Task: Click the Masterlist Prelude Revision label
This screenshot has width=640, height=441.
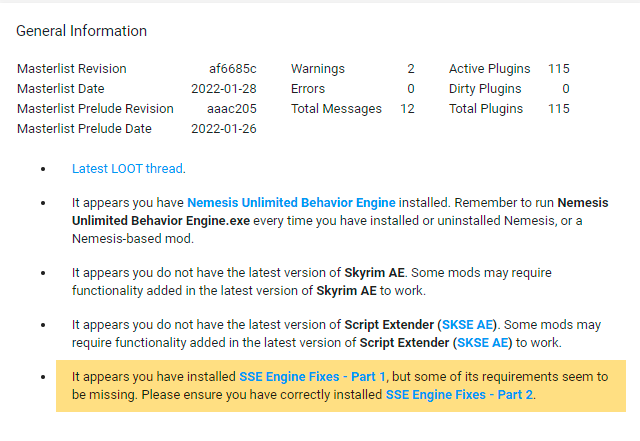Action: point(95,109)
